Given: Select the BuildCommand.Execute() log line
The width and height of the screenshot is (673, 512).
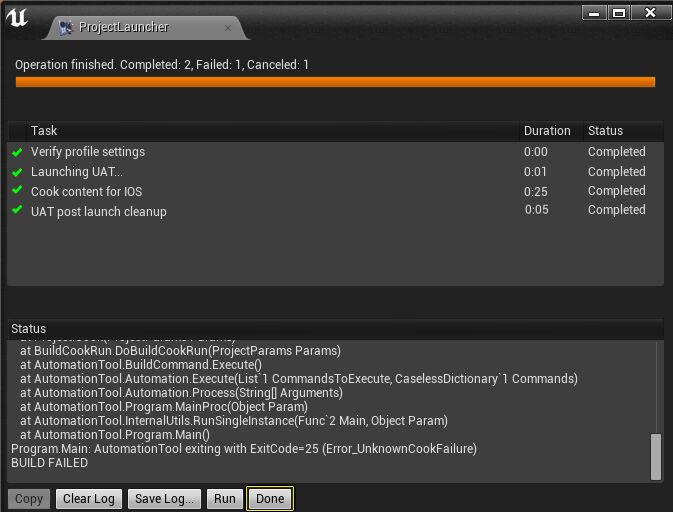Looking at the screenshot, I should 141,365.
